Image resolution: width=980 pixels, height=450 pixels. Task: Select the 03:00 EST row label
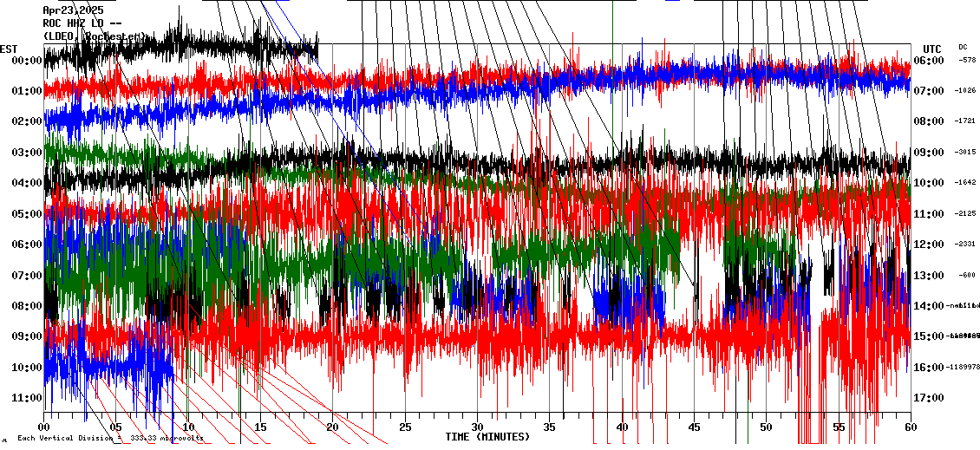coord(27,153)
